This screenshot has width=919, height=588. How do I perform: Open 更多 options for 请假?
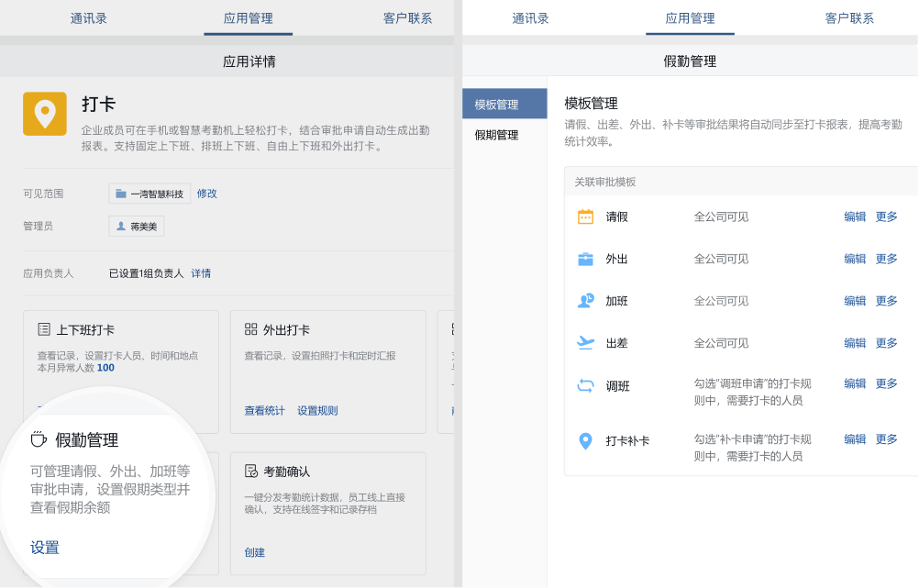tap(887, 216)
